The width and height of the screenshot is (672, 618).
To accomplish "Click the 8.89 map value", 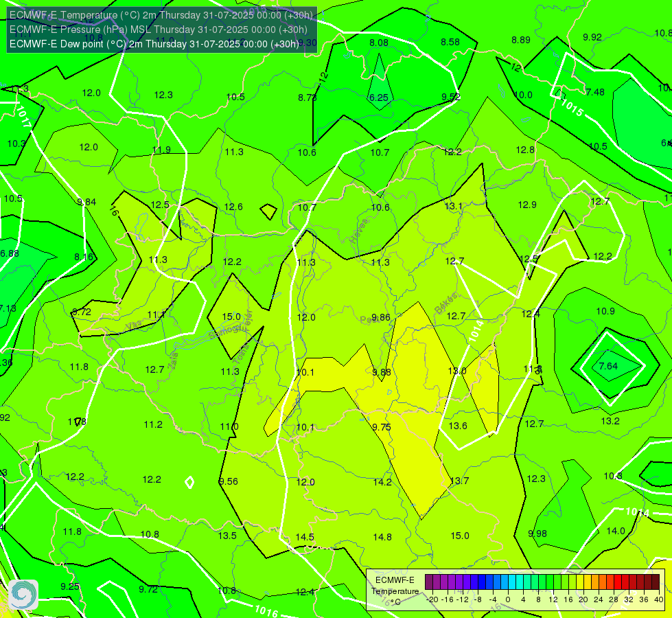I will point(521,41).
